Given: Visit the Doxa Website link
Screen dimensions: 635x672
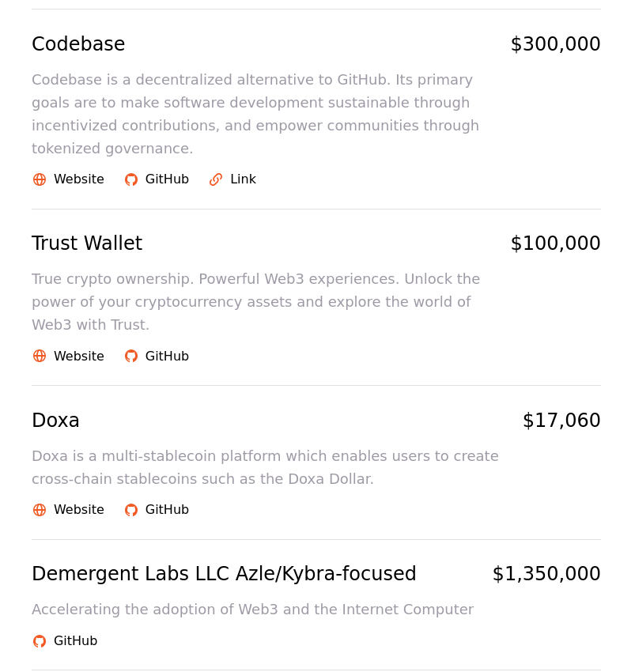Looking at the screenshot, I should (78, 510).
